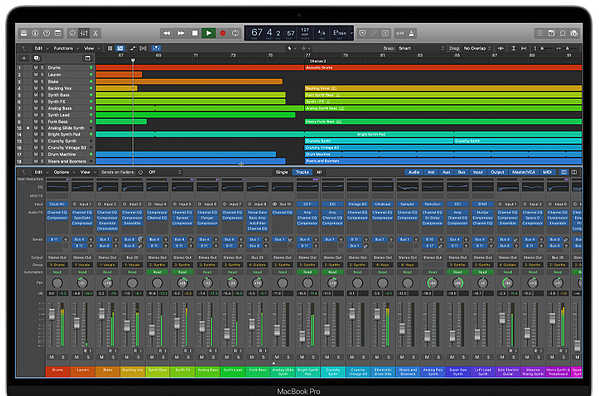Viewport: 599px width, 396px height.
Task: Click the Play button in the transport
Action: coord(209,33)
